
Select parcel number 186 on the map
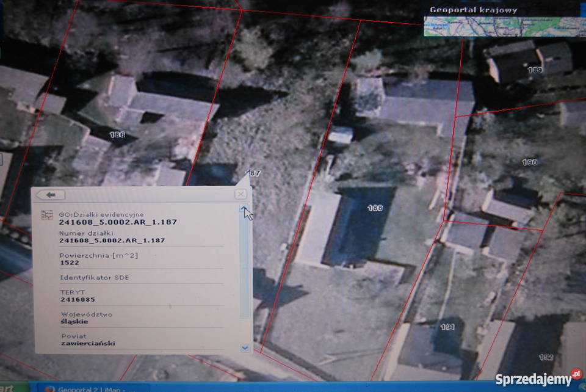[x=117, y=134]
